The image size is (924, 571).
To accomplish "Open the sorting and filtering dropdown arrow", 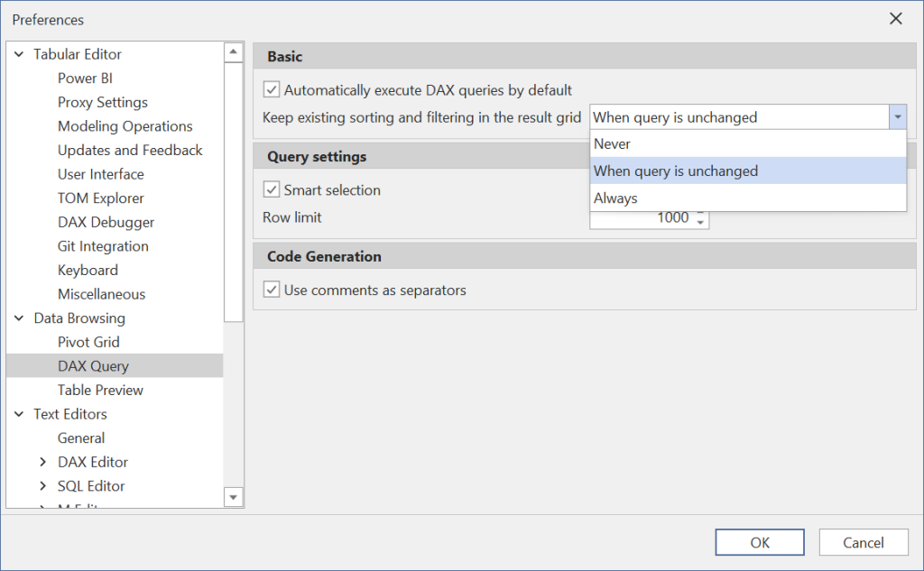I will click(899, 116).
